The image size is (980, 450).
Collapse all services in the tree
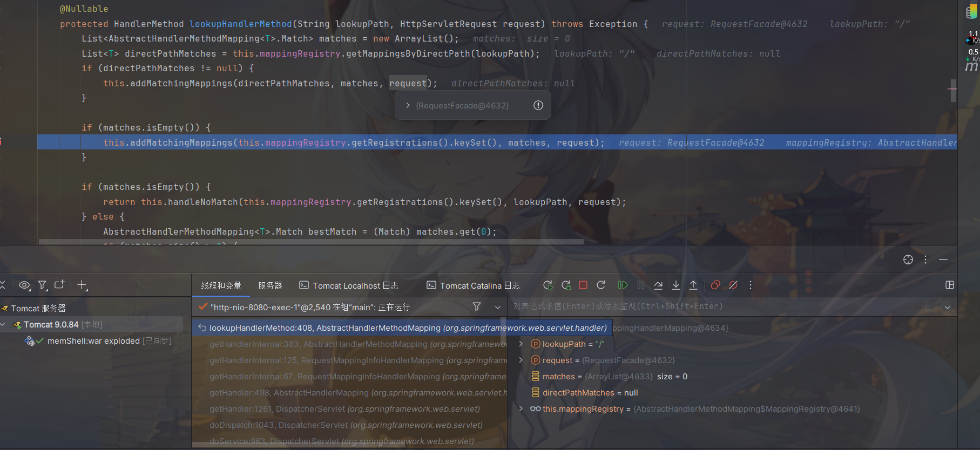point(2,285)
